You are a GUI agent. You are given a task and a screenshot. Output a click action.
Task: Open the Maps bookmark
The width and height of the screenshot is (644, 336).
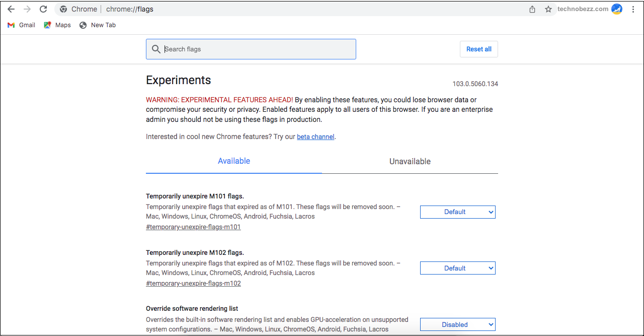(57, 25)
